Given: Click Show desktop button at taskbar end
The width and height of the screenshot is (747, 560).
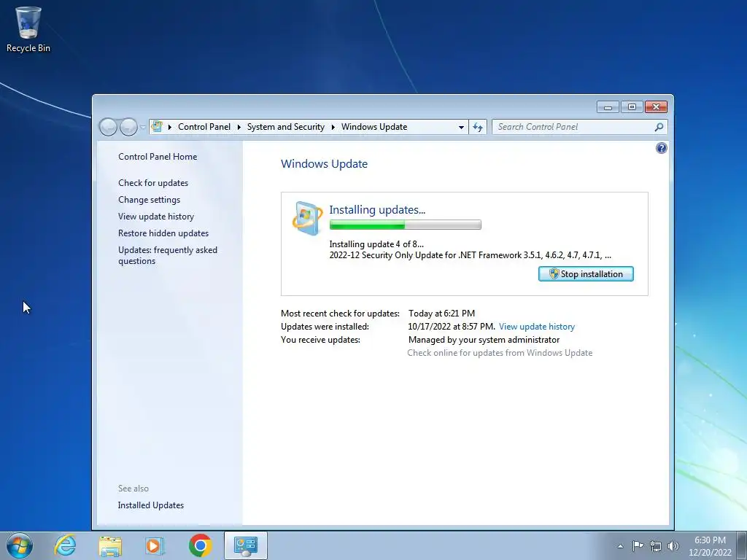Looking at the screenshot, I should [741, 545].
